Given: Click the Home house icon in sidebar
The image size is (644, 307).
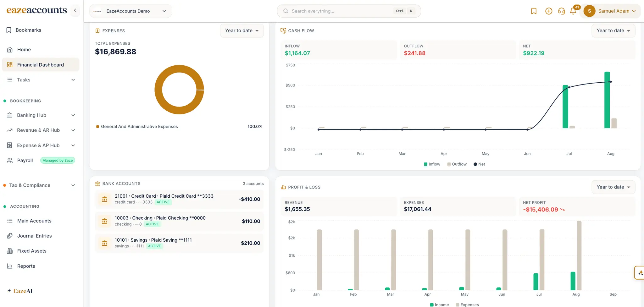Looking at the screenshot, I should (x=10, y=50).
